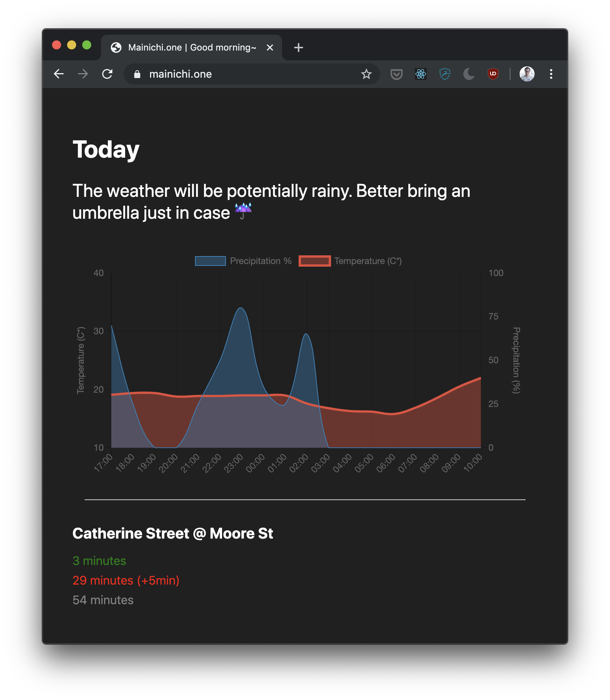Click the 40 temperature axis value
Screen dimensions: 610x700
tap(98, 273)
